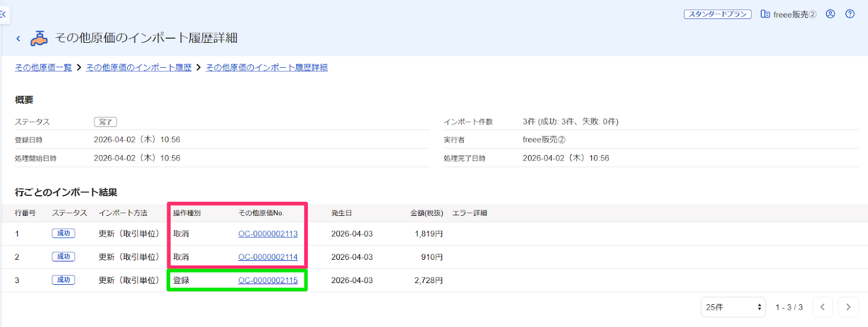Click the ステータス column header
Viewport: 868px width, 327px height.
(x=69, y=213)
